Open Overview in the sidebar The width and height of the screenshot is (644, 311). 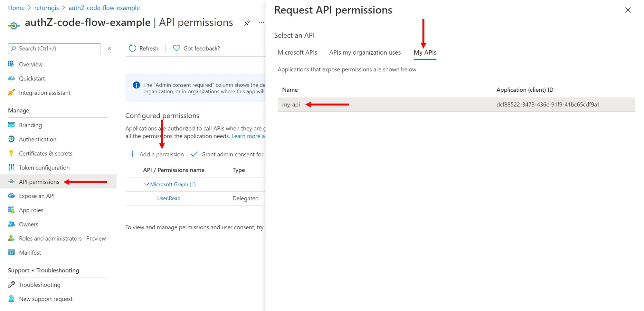(x=31, y=64)
